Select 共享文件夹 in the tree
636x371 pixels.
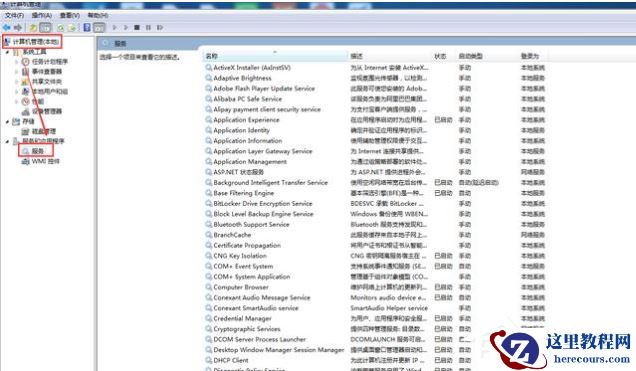47,81
